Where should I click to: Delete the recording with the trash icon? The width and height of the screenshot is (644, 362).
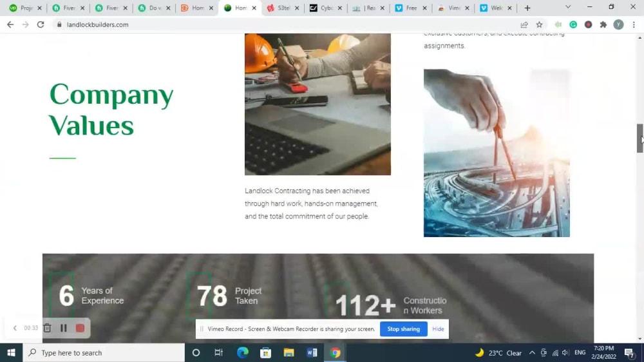pyautogui.click(x=47, y=328)
